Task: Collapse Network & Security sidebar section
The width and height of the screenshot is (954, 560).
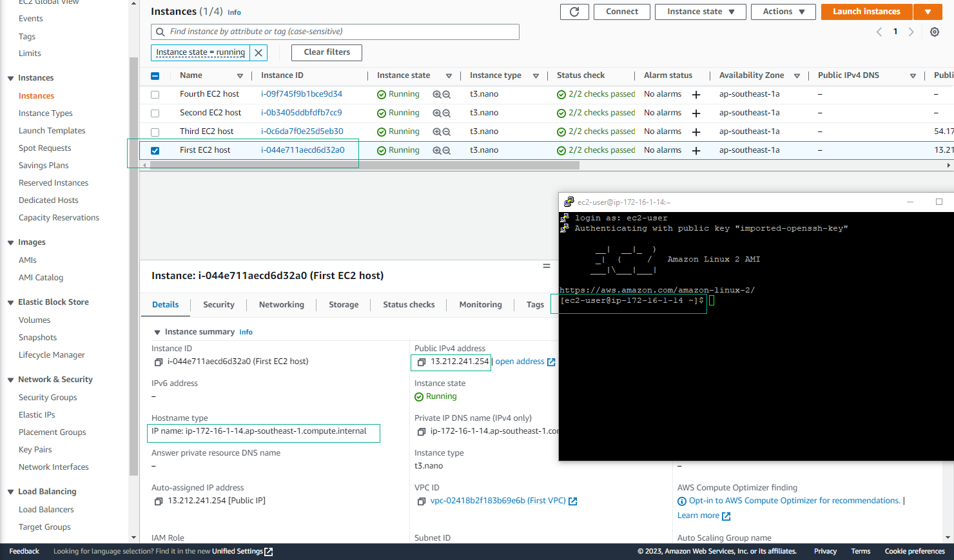Action: point(10,380)
